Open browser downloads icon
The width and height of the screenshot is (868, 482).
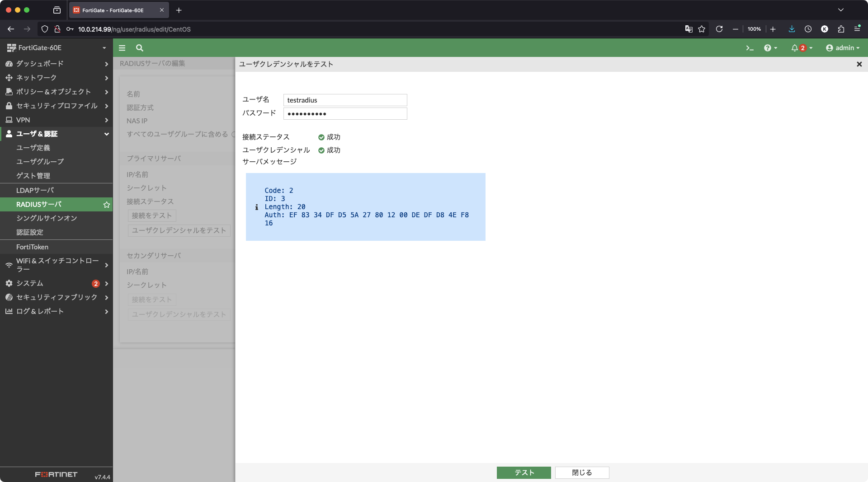tap(792, 29)
